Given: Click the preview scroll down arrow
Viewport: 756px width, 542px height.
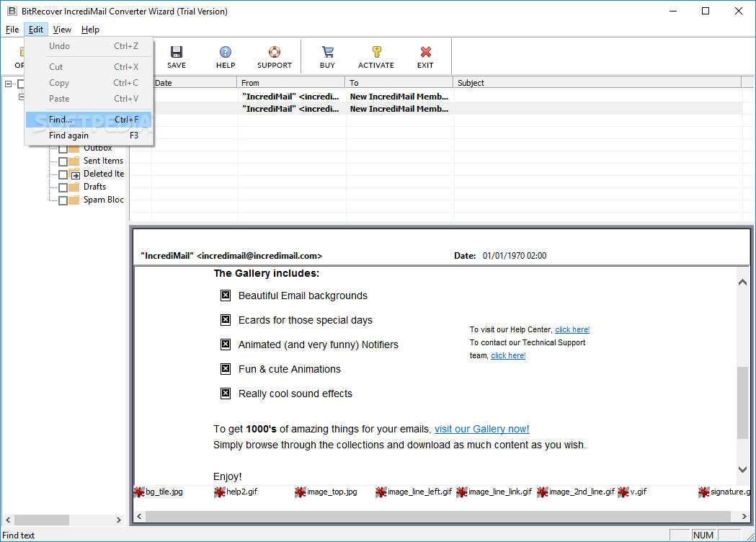Looking at the screenshot, I should pos(742,469).
